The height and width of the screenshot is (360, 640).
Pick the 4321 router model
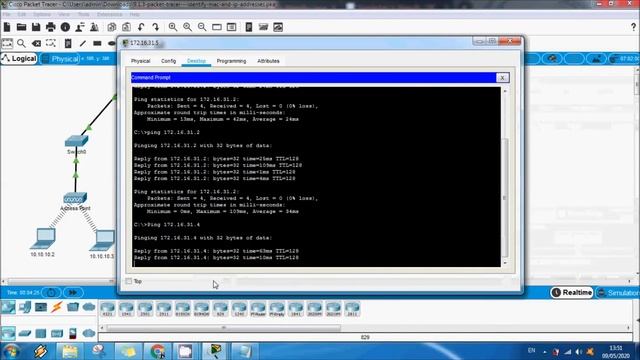tap(108, 309)
